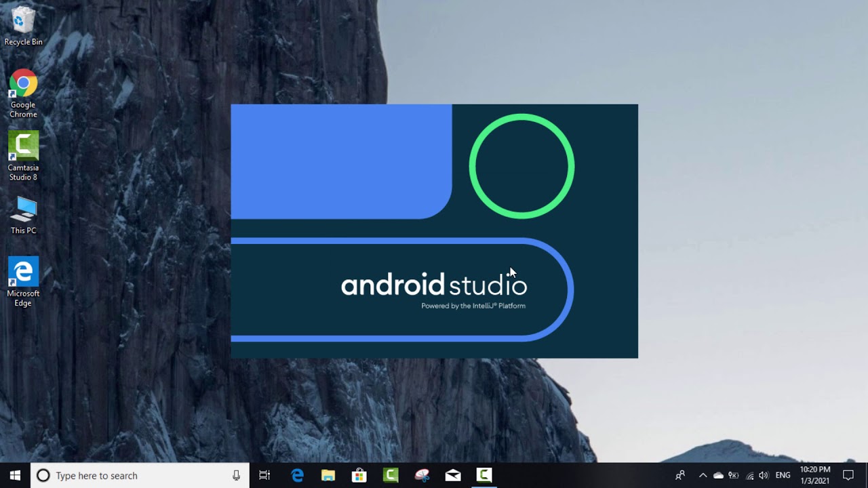Open the Snipping Tool on the taskbar
The image size is (868, 488).
pyautogui.click(x=422, y=475)
